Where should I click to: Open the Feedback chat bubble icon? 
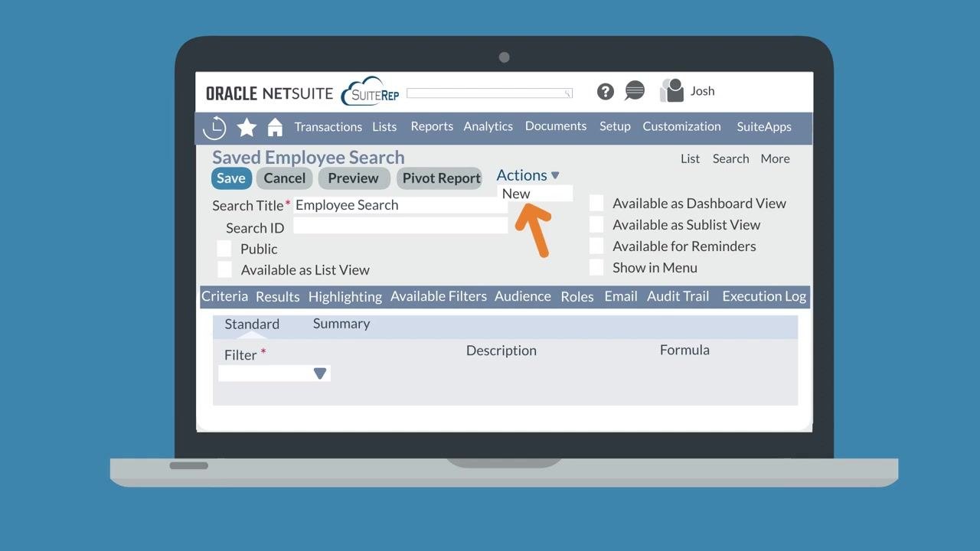[635, 91]
